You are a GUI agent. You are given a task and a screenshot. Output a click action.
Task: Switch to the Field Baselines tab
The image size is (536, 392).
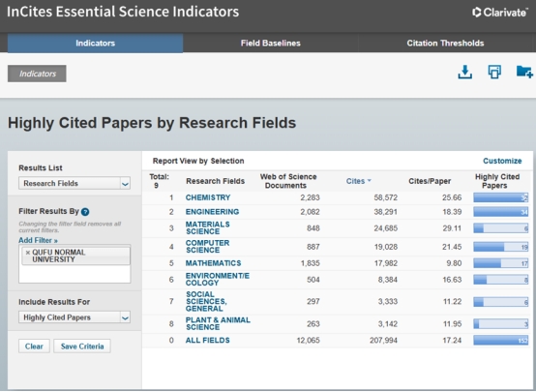click(270, 44)
